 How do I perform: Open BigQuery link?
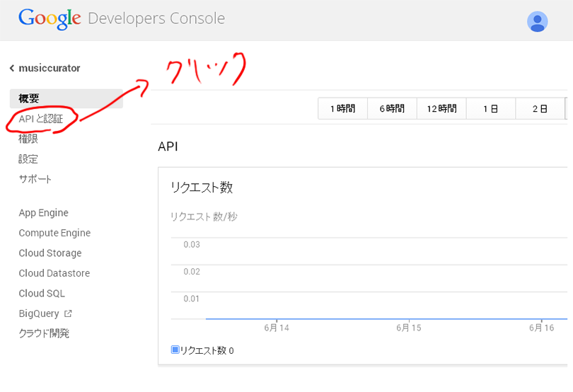pyautogui.click(x=39, y=313)
